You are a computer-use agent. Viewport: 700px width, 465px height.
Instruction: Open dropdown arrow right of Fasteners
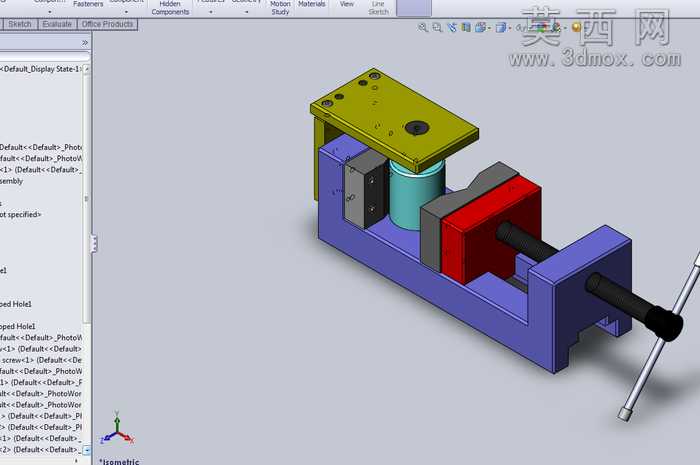click(126, 12)
